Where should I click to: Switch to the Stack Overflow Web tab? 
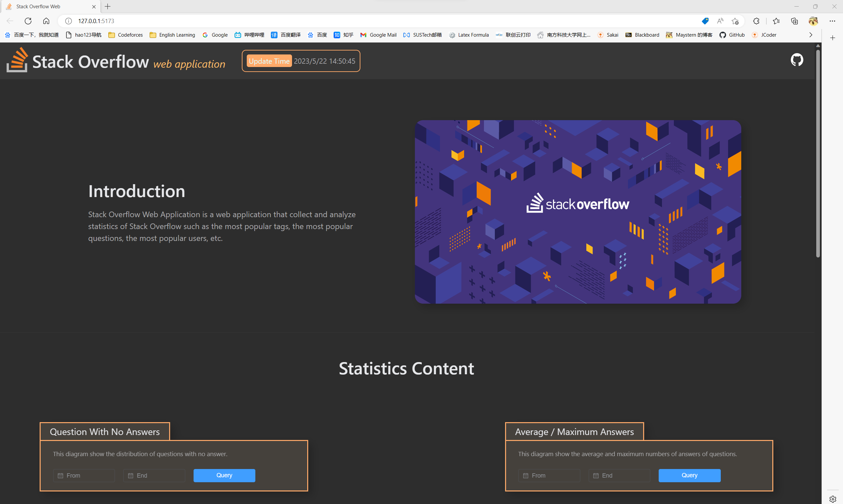pos(48,7)
